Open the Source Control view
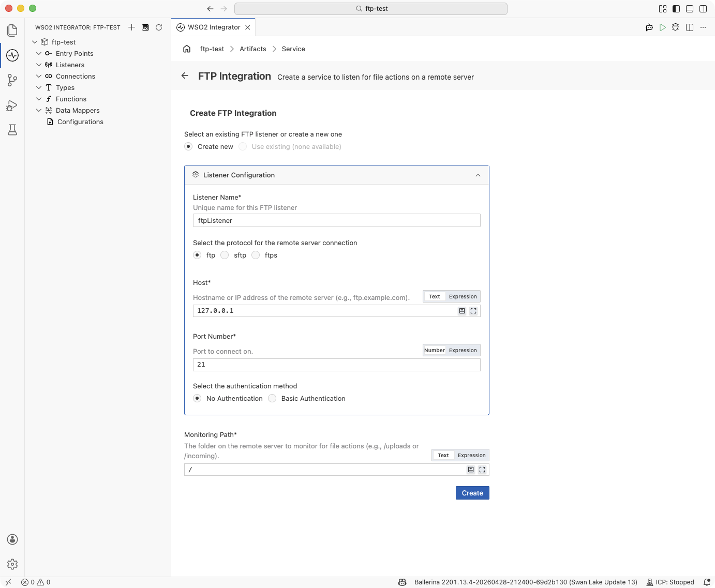715x588 pixels. pos(12,80)
